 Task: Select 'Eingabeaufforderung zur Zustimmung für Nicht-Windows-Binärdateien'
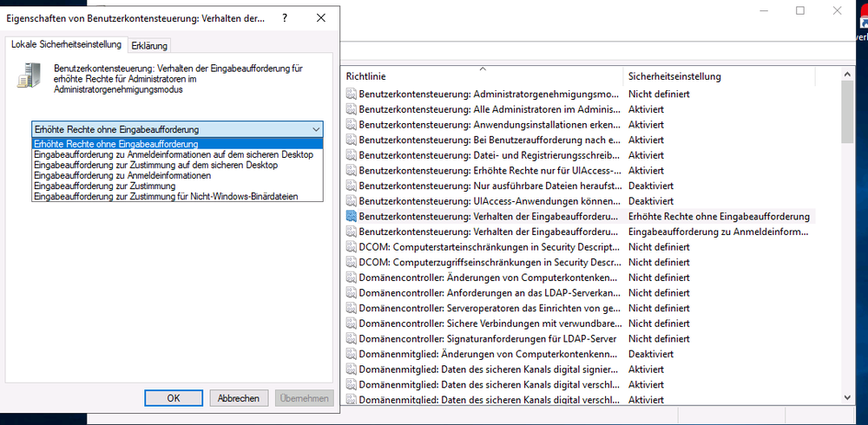(166, 196)
